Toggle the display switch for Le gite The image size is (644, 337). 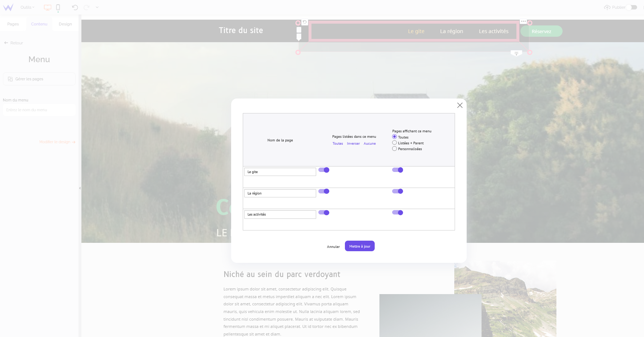pyautogui.click(x=398, y=170)
